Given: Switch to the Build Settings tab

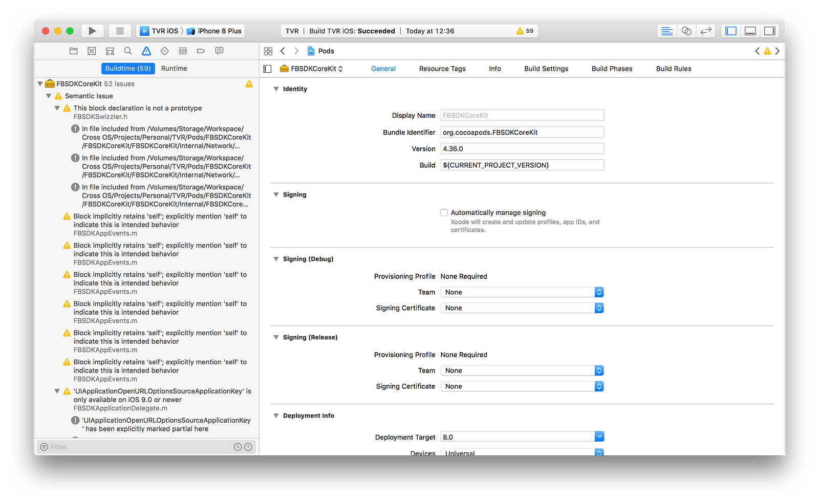Looking at the screenshot, I should [x=546, y=69].
